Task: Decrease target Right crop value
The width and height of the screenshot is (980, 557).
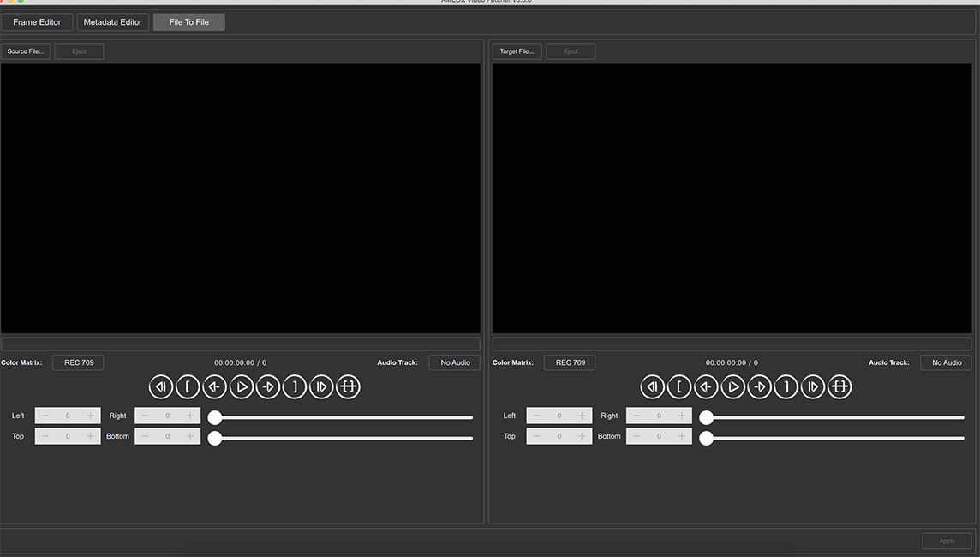Action: [636, 416]
